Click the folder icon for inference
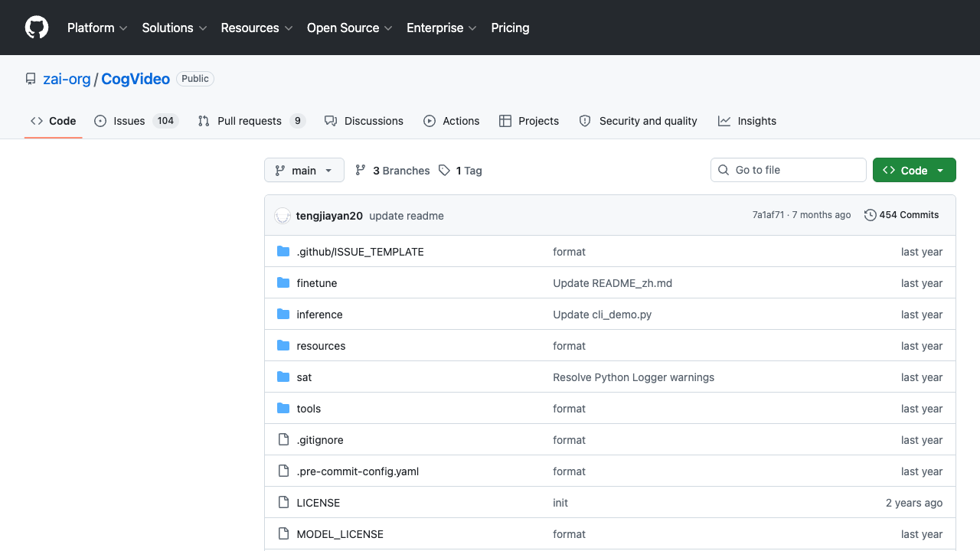The width and height of the screenshot is (980, 551). coord(283,315)
